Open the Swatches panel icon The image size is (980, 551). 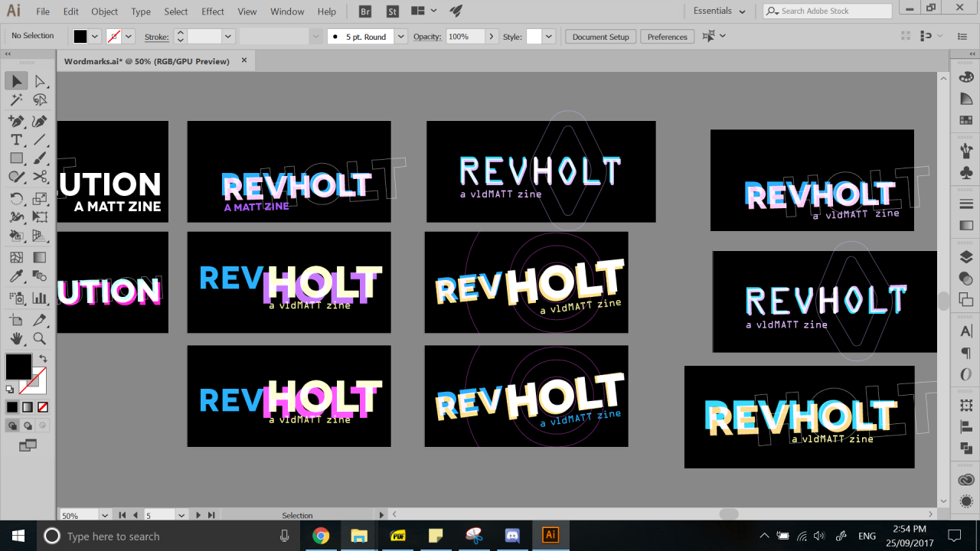pyautogui.click(x=965, y=120)
